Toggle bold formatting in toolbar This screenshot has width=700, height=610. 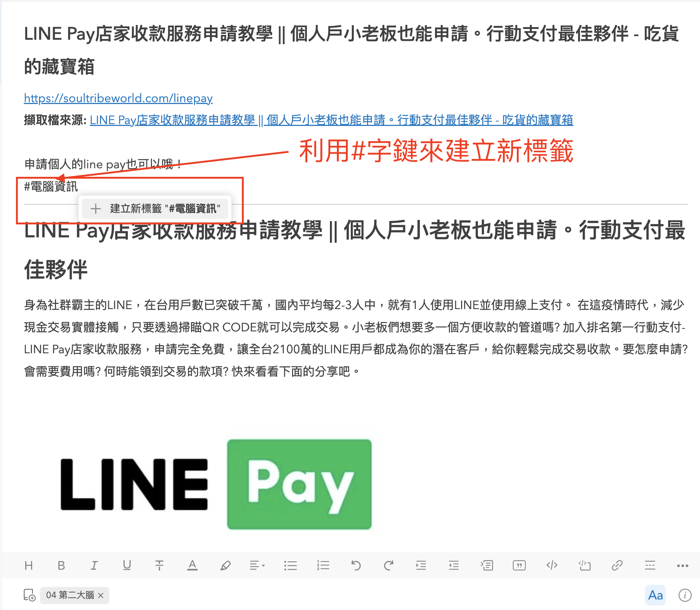click(x=61, y=565)
